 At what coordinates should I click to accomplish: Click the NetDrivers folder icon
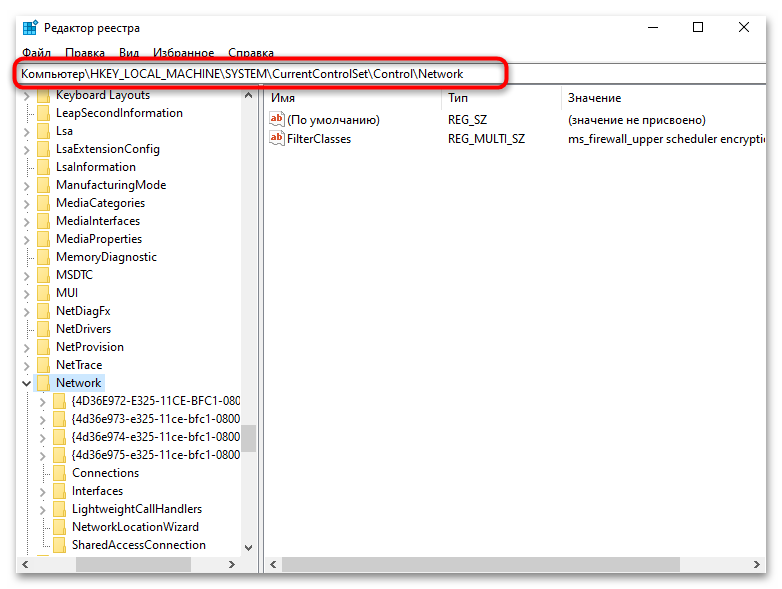(44, 329)
